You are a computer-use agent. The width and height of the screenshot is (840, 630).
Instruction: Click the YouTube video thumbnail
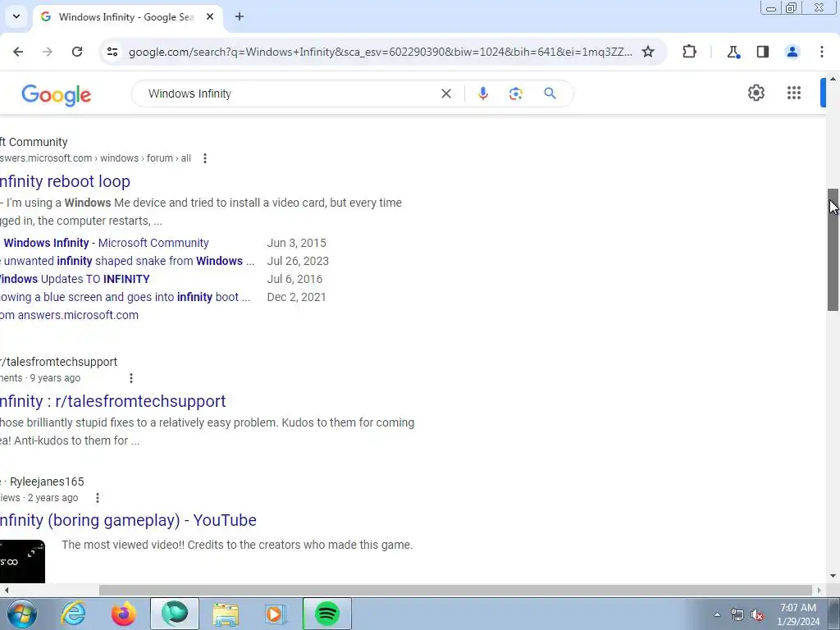(x=22, y=561)
